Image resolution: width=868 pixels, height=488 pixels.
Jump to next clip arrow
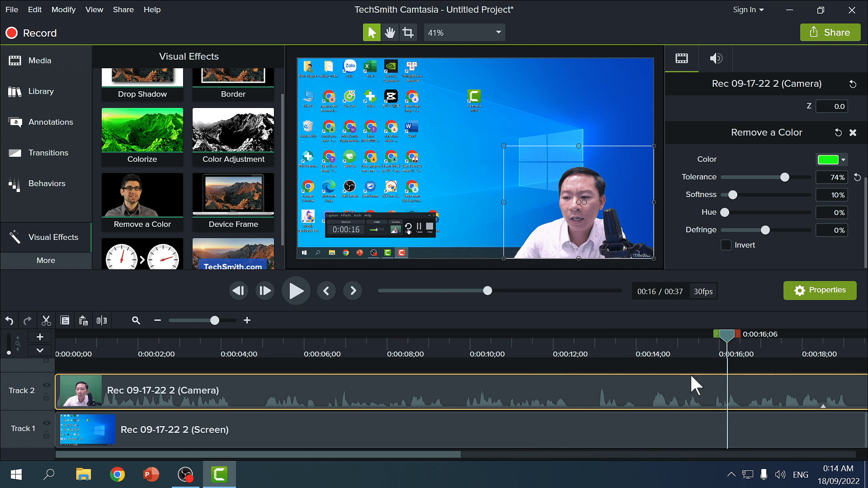[x=353, y=291]
